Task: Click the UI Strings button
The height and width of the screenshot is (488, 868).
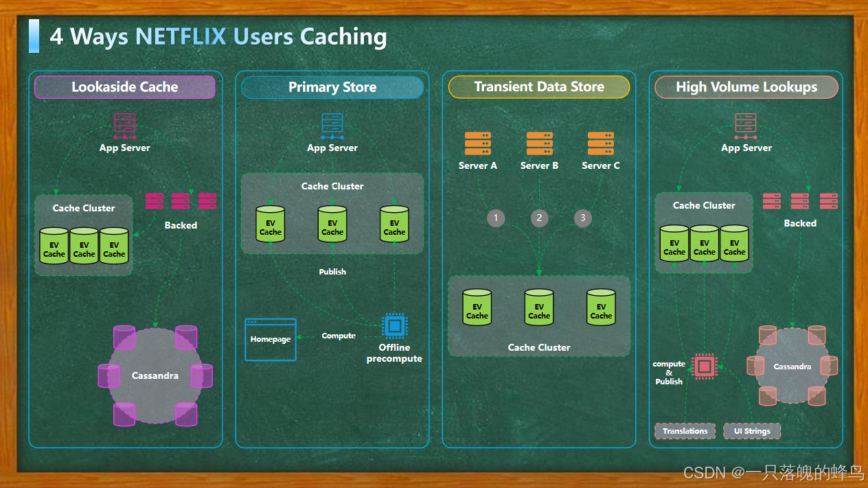Action: click(x=751, y=431)
